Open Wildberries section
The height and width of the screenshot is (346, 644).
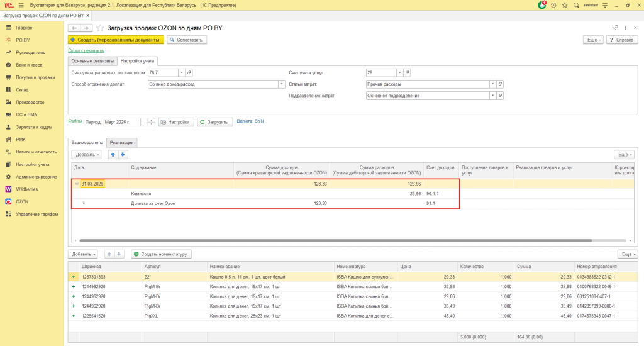26,189
